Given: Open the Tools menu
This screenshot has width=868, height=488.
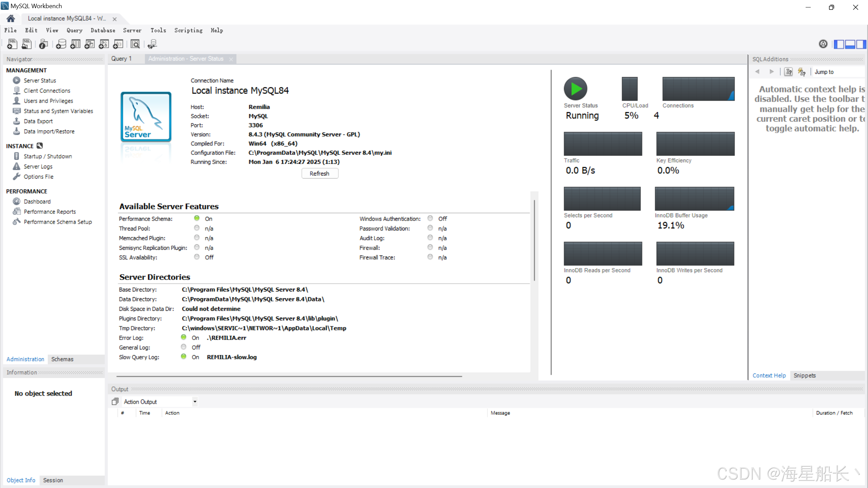Looking at the screenshot, I should tap(158, 30).
